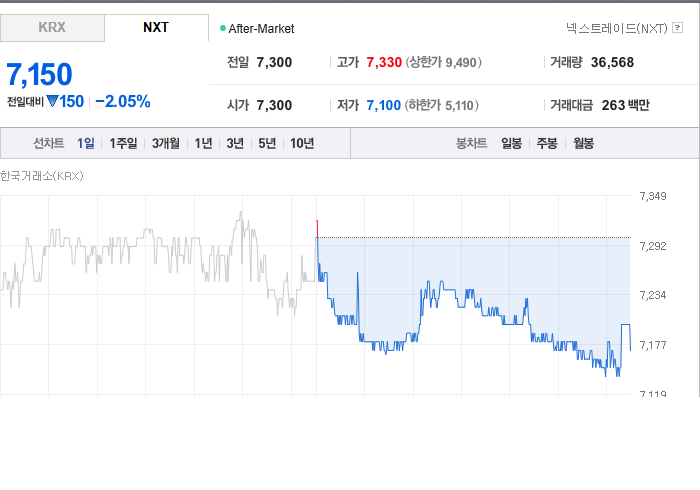The height and width of the screenshot is (490, 700).
Task: Show the 1년 line chart
Action: click(x=203, y=143)
